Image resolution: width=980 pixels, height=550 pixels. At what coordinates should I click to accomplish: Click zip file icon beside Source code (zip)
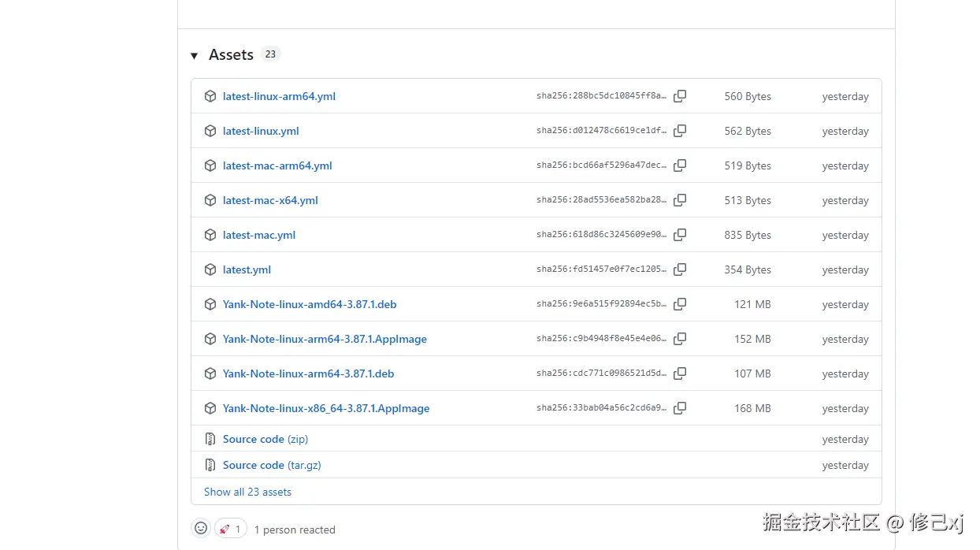point(210,439)
